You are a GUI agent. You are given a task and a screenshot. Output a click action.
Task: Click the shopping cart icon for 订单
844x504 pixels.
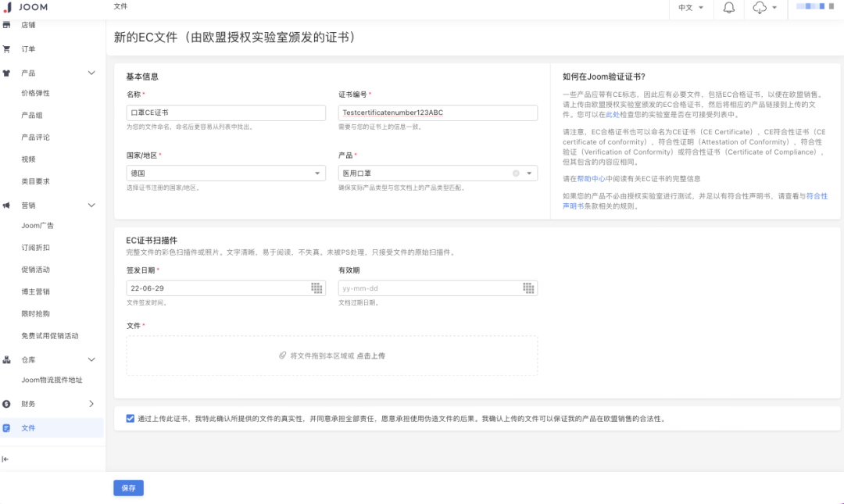point(6,49)
